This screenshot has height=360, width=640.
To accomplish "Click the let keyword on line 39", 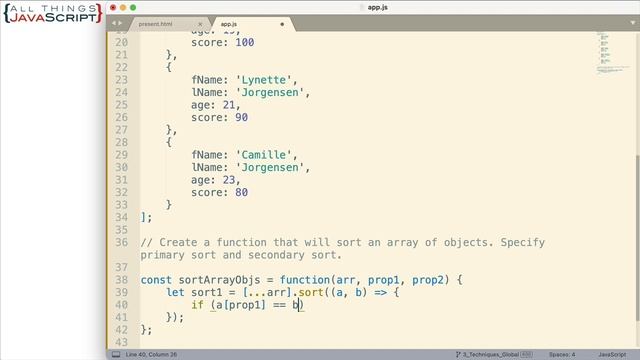I will pos(175,293).
